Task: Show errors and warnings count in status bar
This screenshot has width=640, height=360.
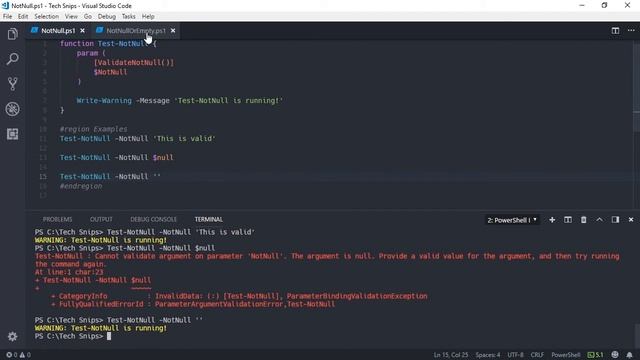Action: pyautogui.click(x=18, y=355)
